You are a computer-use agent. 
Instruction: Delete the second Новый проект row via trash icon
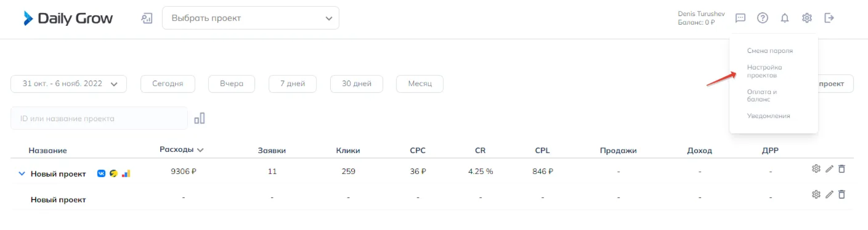(842, 194)
